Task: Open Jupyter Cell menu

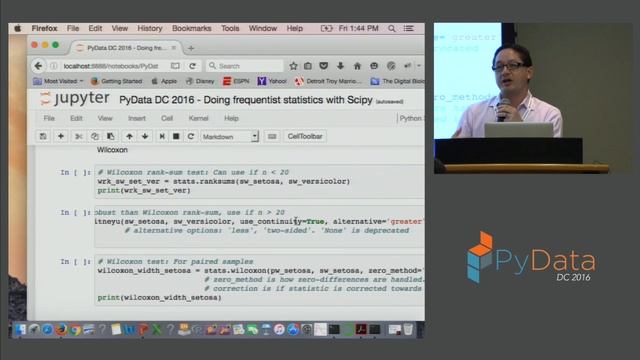Action: [x=167, y=118]
